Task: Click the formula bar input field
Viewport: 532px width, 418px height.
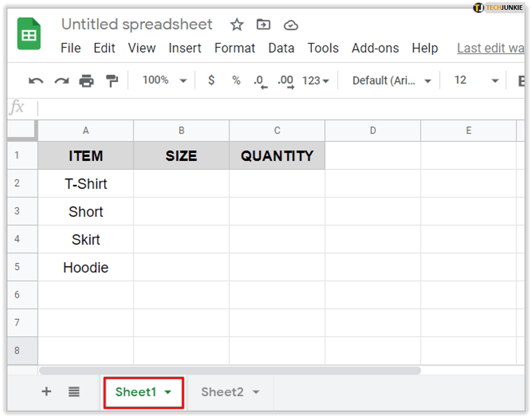Action: tap(277, 108)
